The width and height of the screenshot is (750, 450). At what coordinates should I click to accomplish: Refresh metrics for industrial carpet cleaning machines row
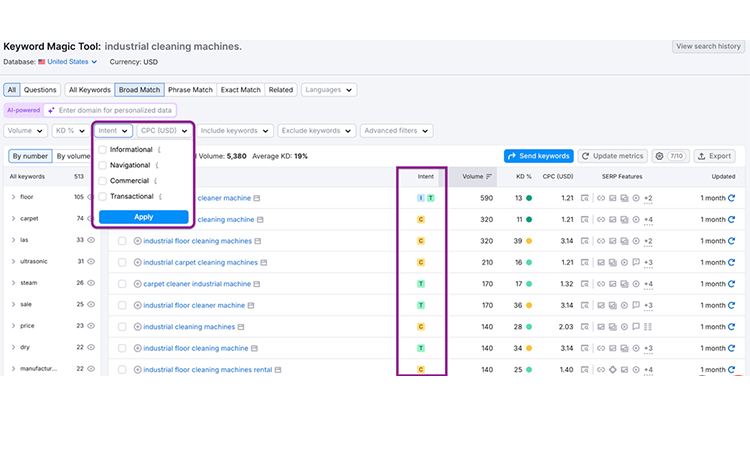(731, 263)
